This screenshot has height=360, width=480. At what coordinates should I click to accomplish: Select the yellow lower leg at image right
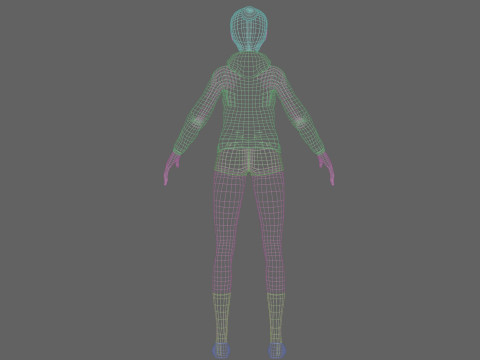[x=276, y=318]
